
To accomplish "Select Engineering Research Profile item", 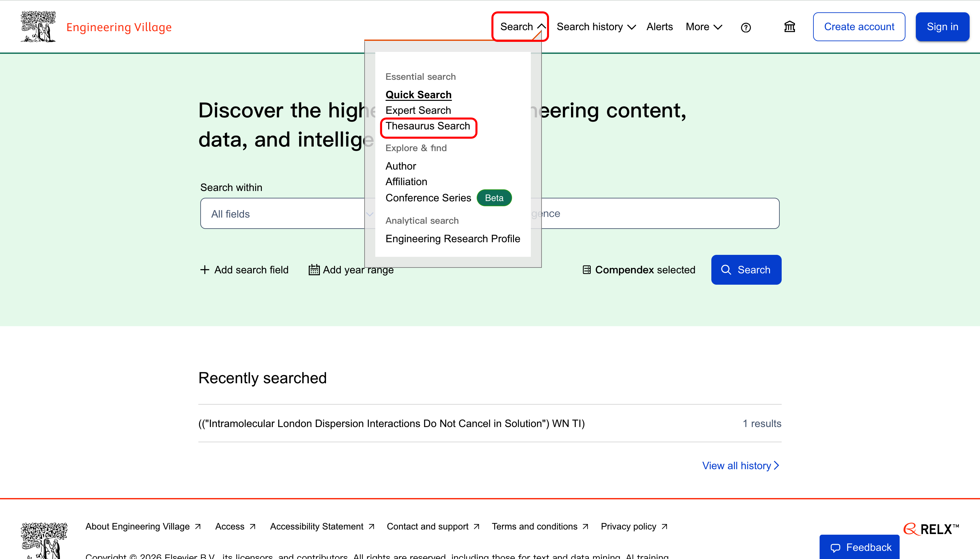I will 452,238.
